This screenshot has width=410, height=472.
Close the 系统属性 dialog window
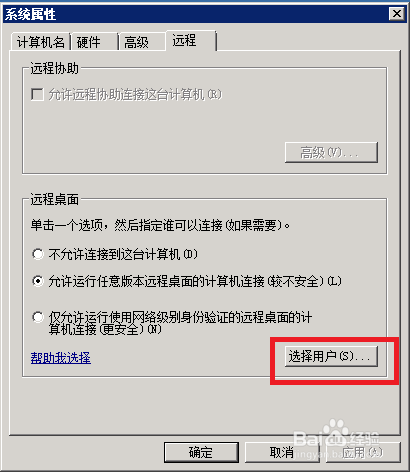(397, 14)
